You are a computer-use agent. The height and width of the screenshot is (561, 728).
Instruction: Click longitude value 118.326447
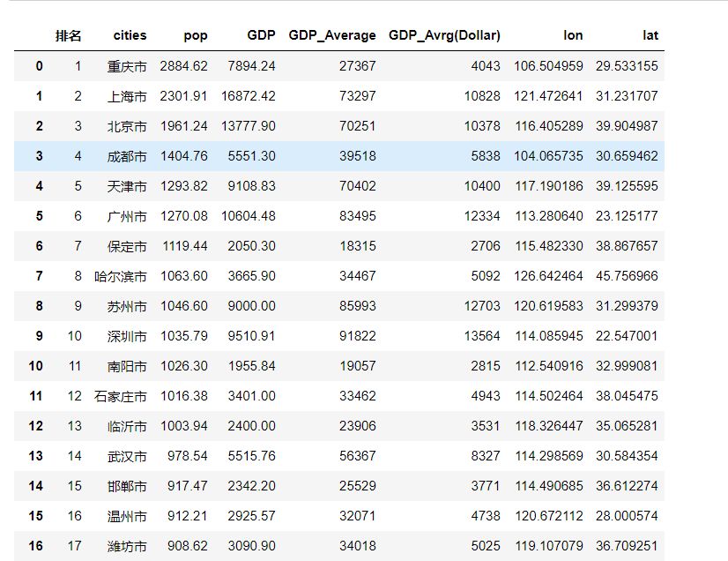[x=548, y=426]
